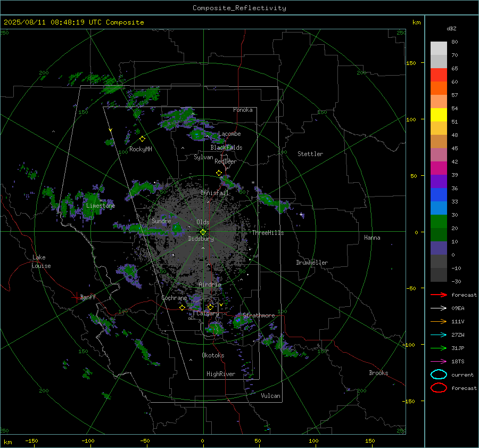
Task: Click the Sundre label
Action: click(x=161, y=221)
